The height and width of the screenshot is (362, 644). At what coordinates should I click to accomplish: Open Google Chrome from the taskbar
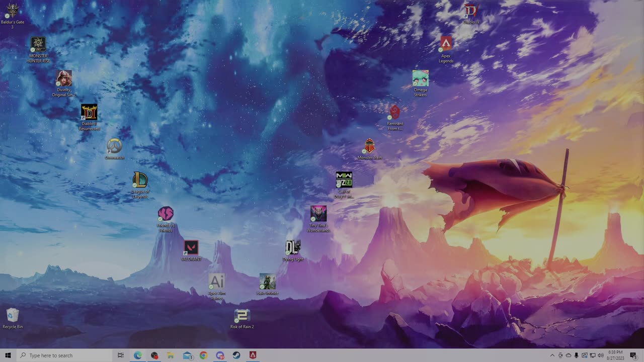pos(203,355)
